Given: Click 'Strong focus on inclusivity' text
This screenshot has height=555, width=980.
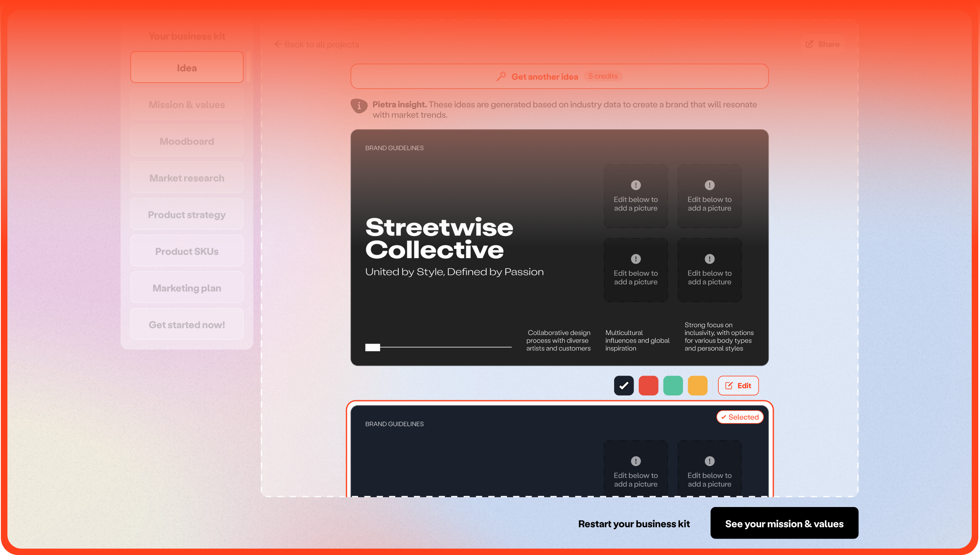Looking at the screenshot, I should pos(719,337).
